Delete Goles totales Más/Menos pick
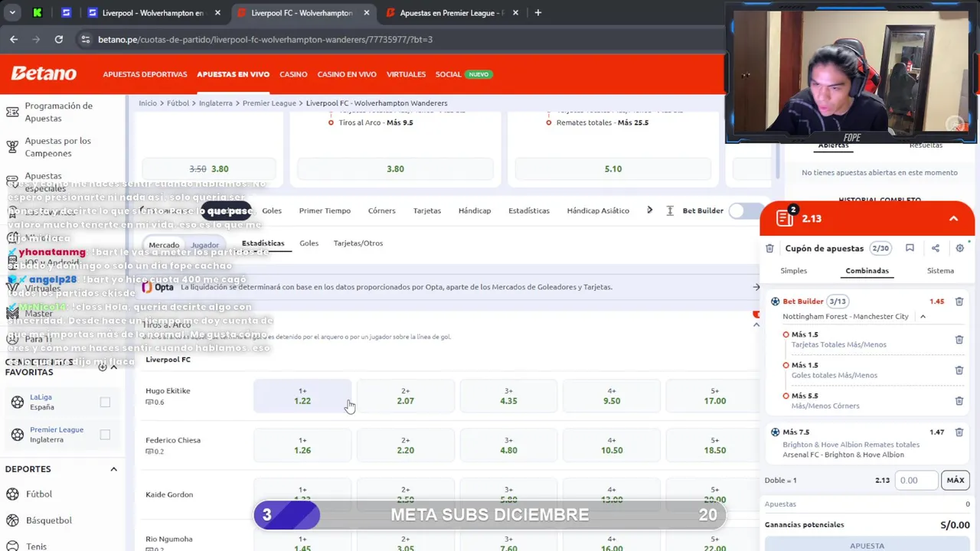980x551 pixels. pos(959,370)
